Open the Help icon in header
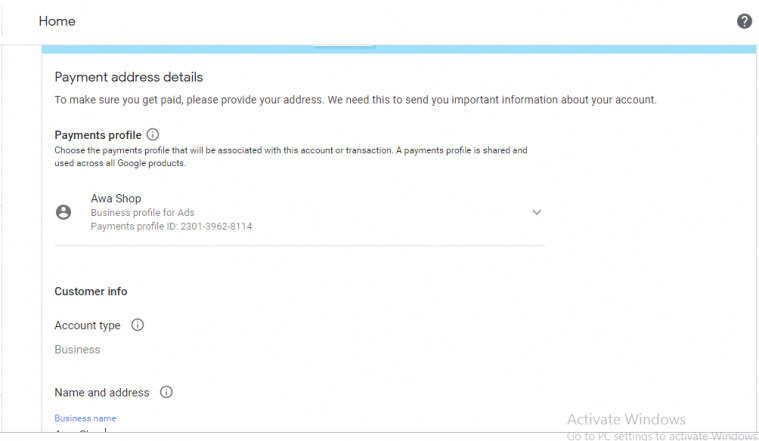Screen dimensions: 759x441 pyautogui.click(x=744, y=21)
